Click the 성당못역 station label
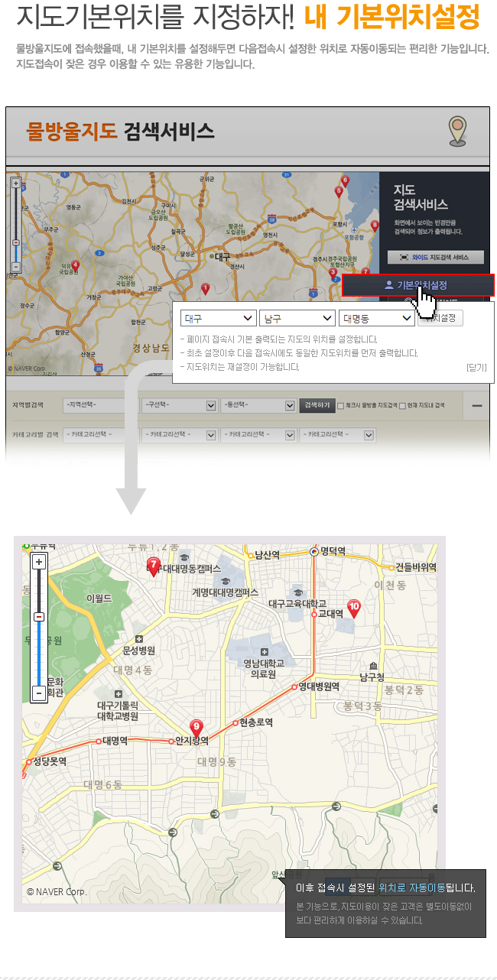497x980 pixels. click(49, 761)
